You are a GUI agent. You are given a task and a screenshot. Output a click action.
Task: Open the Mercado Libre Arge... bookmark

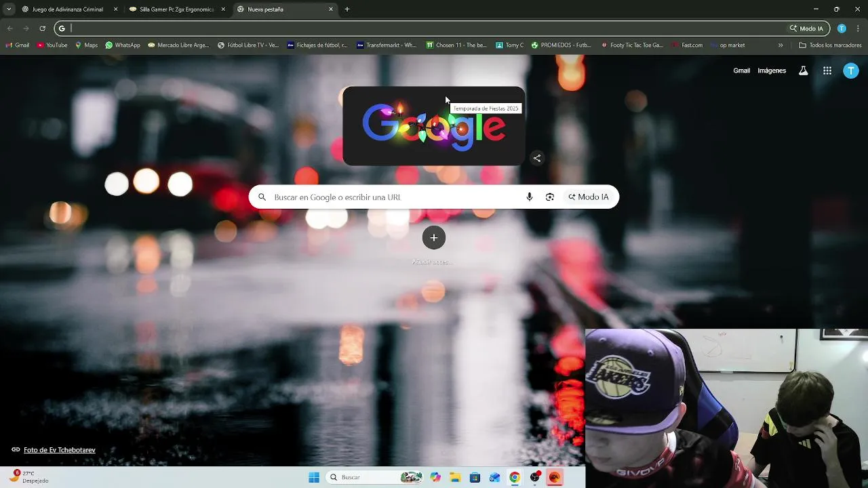[178, 45]
